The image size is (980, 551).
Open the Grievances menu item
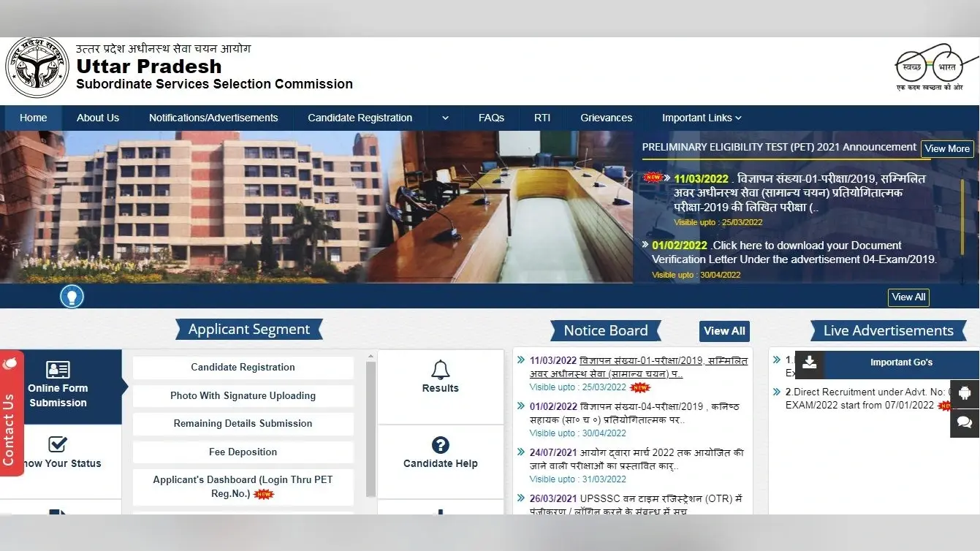[x=606, y=118]
